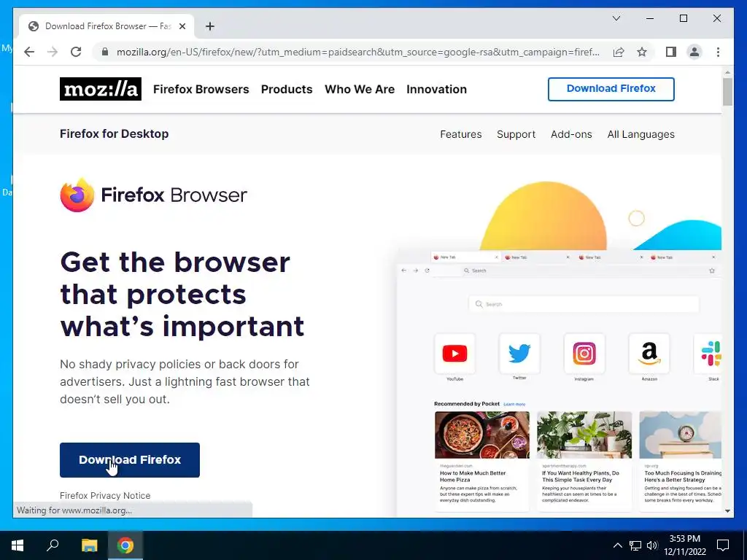The image size is (747, 560).
Task: Click the outlined Download Firefox button in the header
Action: [611, 89]
